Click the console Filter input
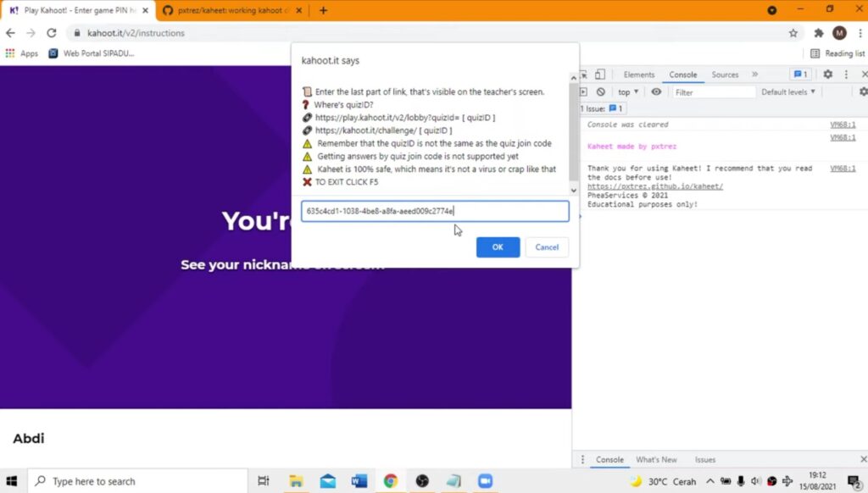Screen dimensions: 868x493 click(714, 92)
